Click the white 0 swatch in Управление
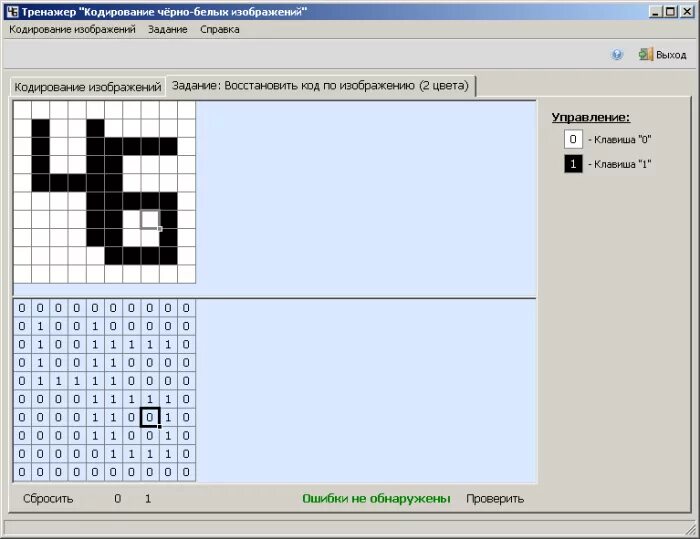The width and height of the screenshot is (700, 539). [573, 139]
